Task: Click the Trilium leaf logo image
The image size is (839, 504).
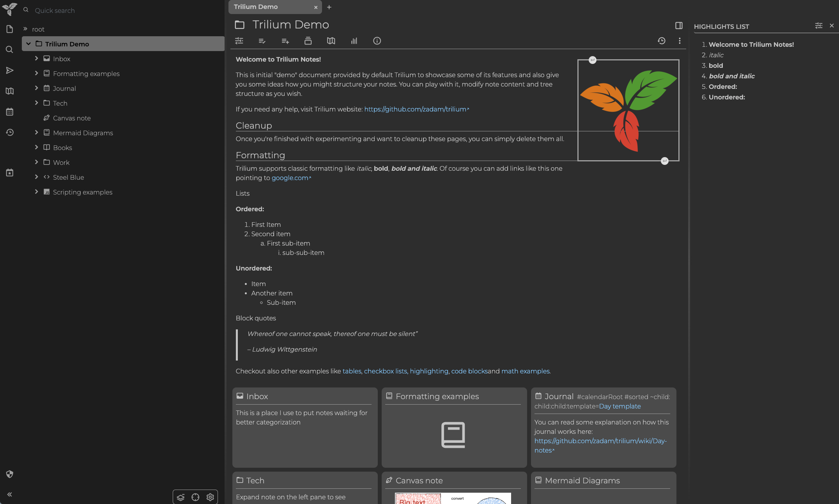Action: pos(628,110)
